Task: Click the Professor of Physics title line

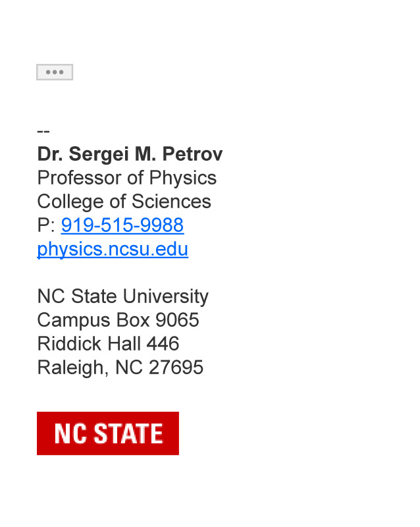Action: 127,178
